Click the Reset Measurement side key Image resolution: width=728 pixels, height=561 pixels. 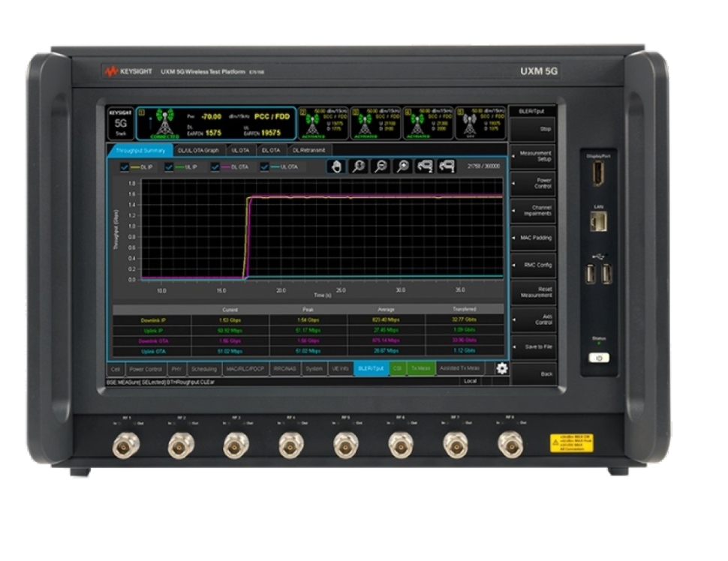click(533, 292)
